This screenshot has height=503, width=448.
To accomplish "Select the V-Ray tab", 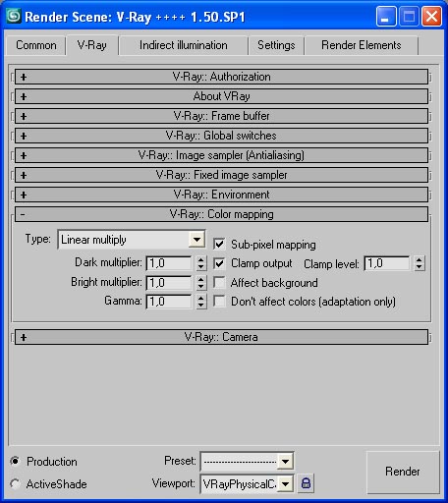I will [x=92, y=45].
